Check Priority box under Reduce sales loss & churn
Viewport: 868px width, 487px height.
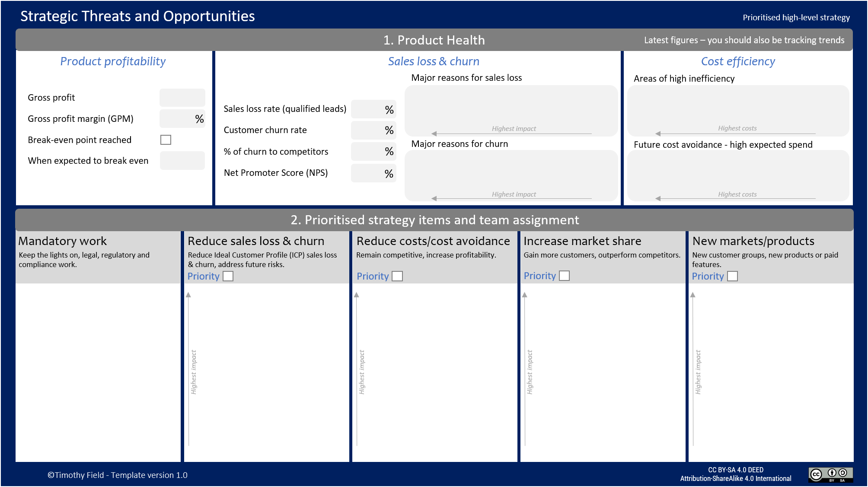pos(228,276)
